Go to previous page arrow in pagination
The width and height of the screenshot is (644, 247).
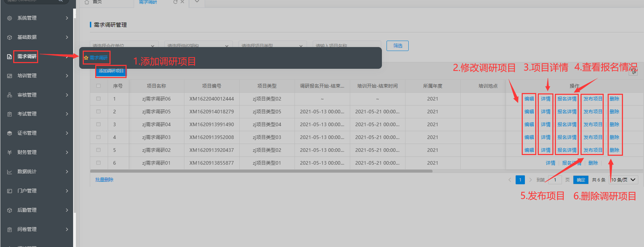(510, 180)
